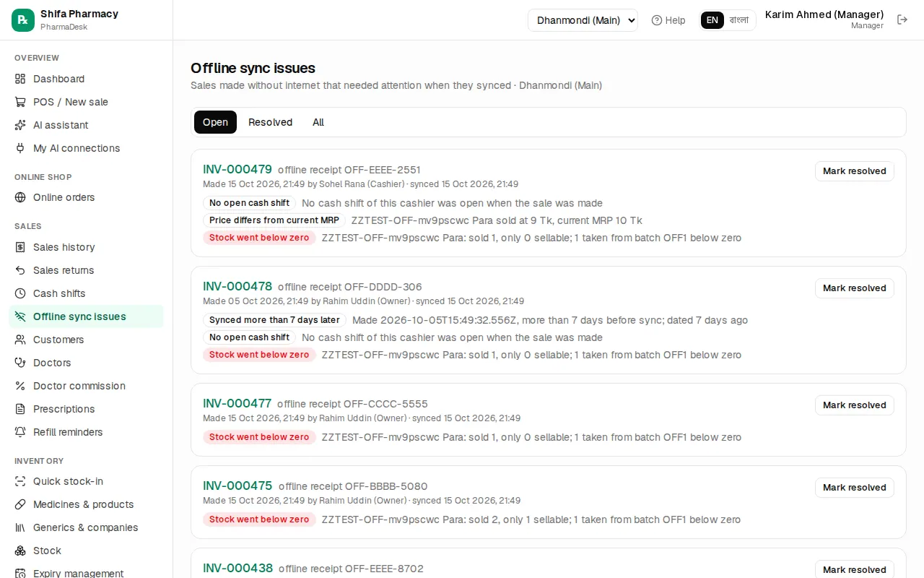Click the Expiry management sidebar label
Image resolution: width=924 pixels, height=578 pixels.
pyautogui.click(x=79, y=573)
